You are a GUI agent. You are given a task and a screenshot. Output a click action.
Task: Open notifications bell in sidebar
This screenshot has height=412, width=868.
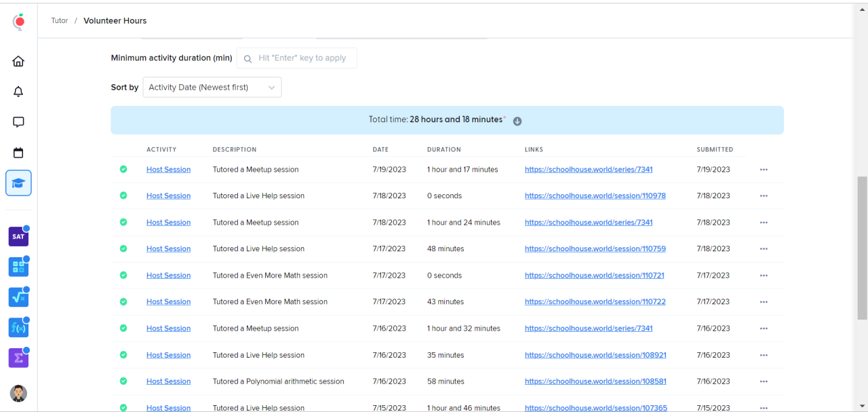point(18,92)
